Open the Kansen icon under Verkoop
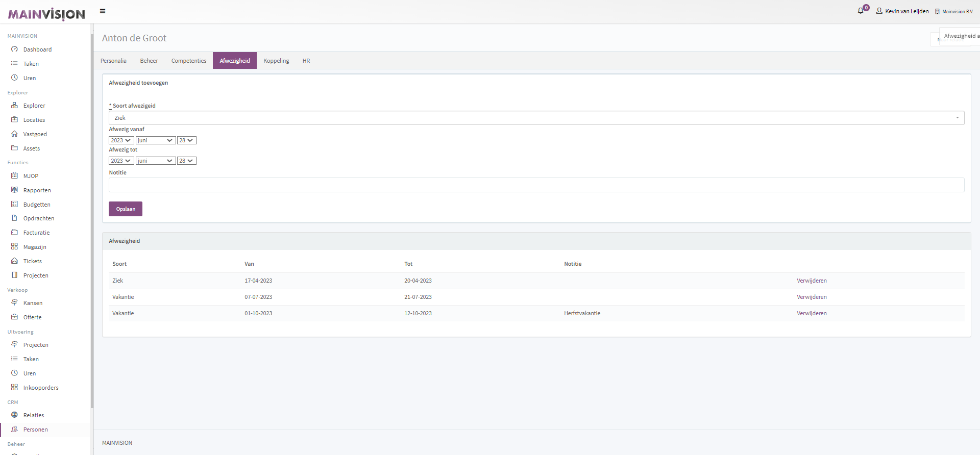This screenshot has height=455, width=980. point(14,303)
